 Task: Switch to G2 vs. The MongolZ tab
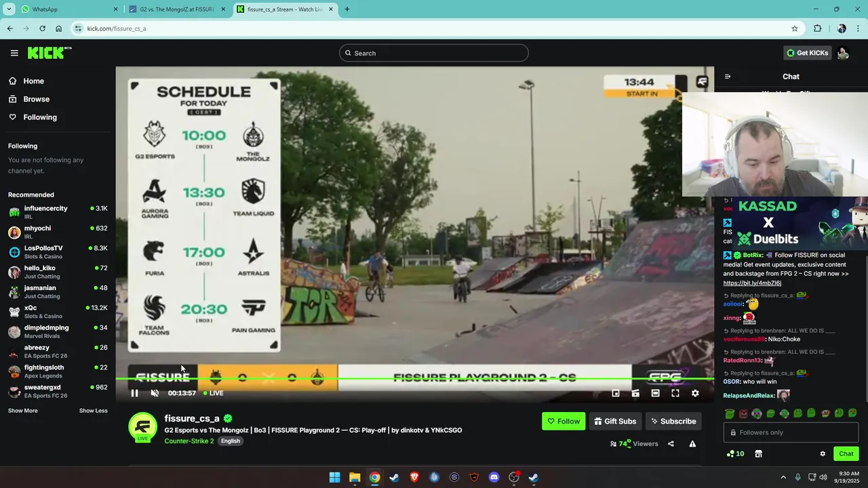coord(176,9)
